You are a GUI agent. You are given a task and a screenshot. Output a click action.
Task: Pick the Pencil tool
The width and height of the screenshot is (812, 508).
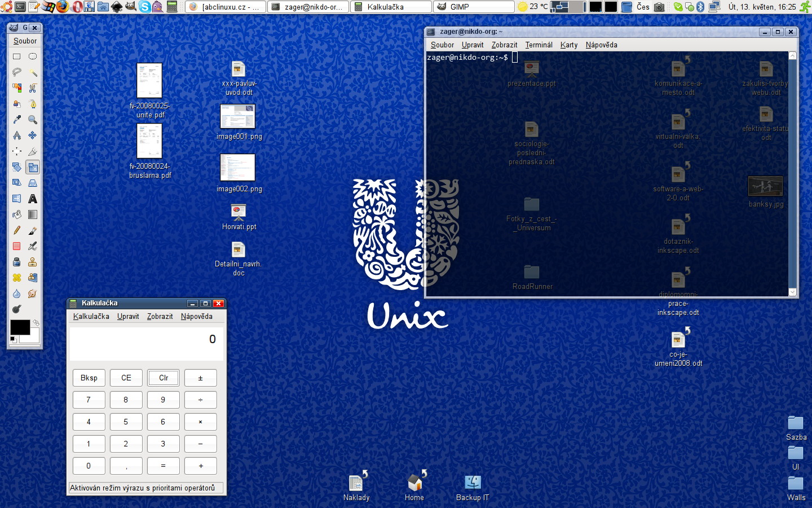(x=17, y=230)
